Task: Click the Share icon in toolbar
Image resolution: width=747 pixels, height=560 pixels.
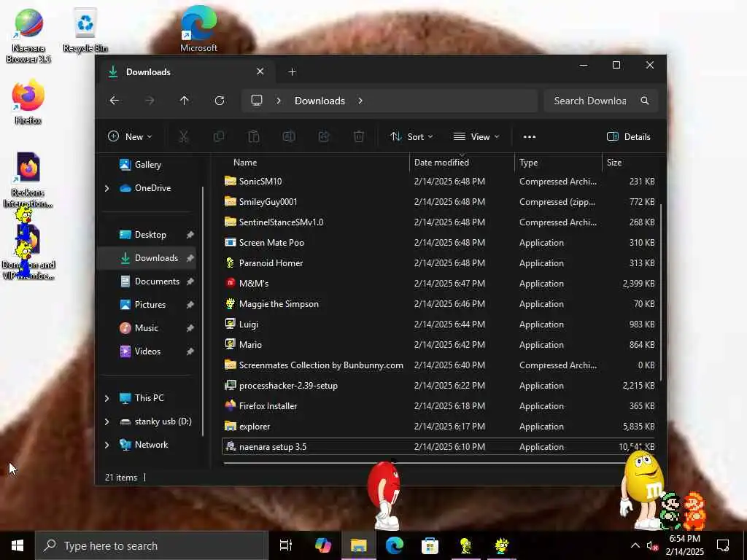Action: [324, 136]
